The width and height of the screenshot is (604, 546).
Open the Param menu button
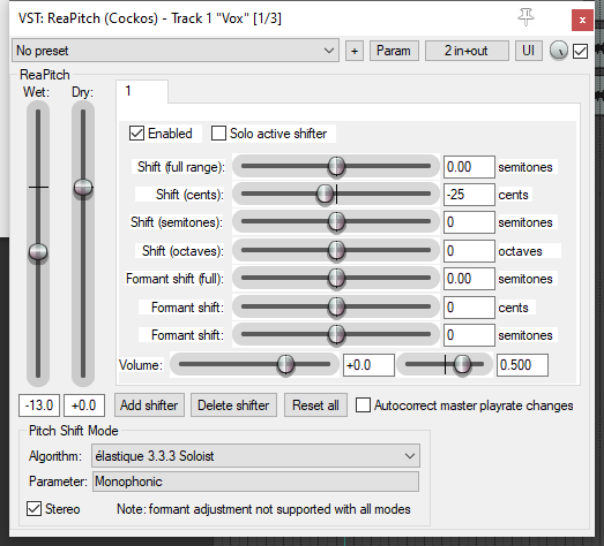(x=394, y=51)
